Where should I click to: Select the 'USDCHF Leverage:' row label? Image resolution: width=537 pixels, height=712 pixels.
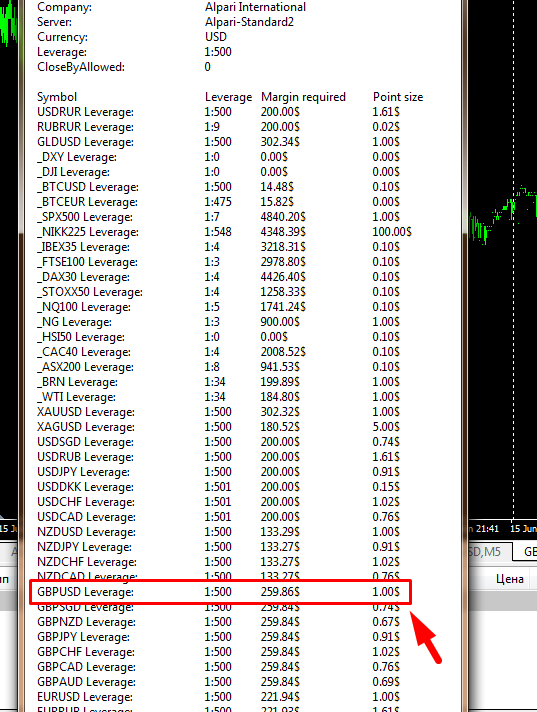86,502
